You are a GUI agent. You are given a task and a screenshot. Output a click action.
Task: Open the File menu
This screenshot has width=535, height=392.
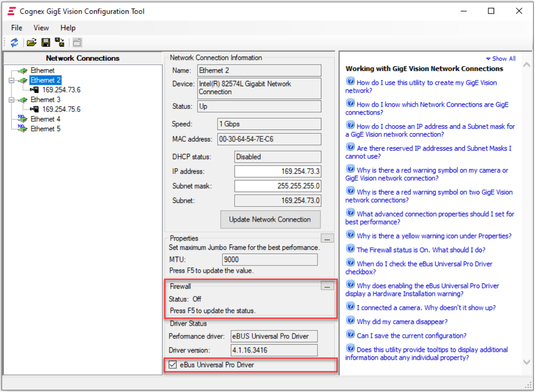[x=17, y=28]
